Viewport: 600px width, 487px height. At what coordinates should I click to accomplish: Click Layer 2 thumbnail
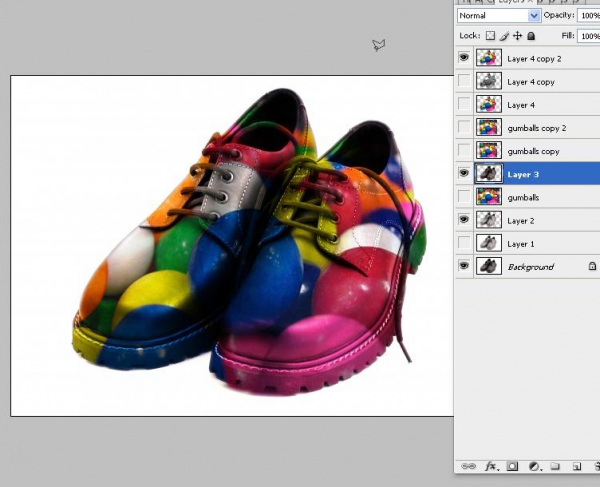click(489, 220)
